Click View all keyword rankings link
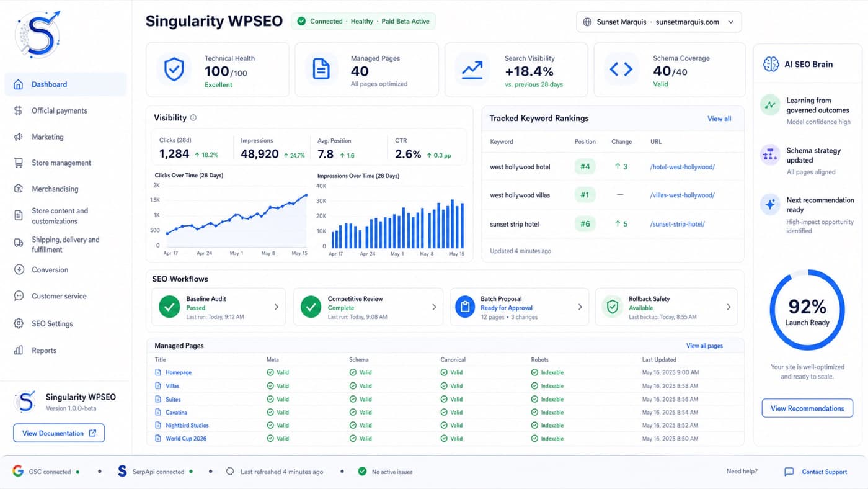This screenshot has height=489, width=868. click(x=719, y=119)
